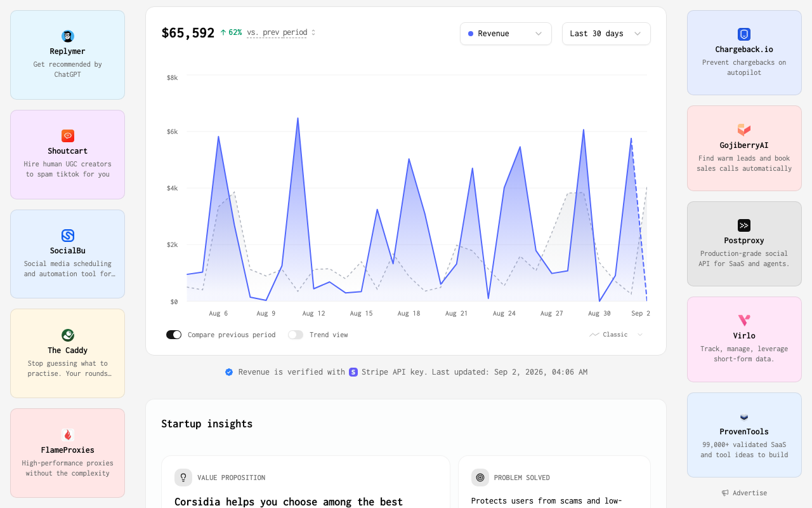Open the Revenue metric dropdown

pyautogui.click(x=506, y=34)
